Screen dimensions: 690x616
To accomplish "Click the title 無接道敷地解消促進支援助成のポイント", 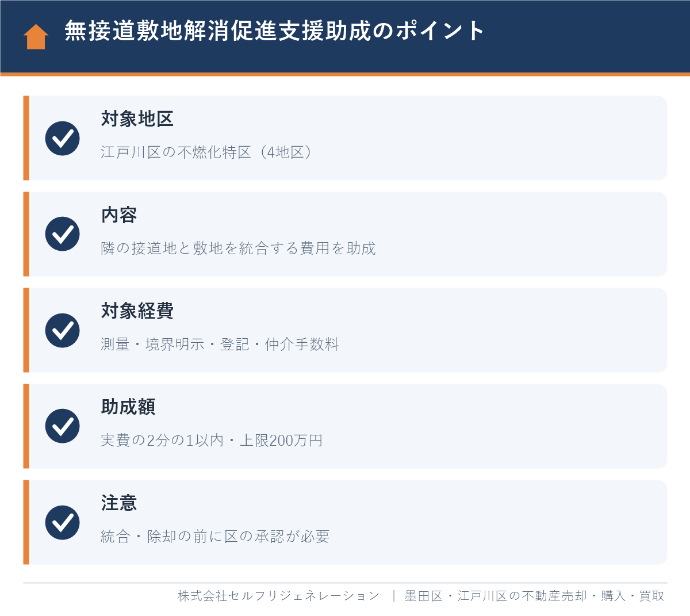I will [275, 31].
